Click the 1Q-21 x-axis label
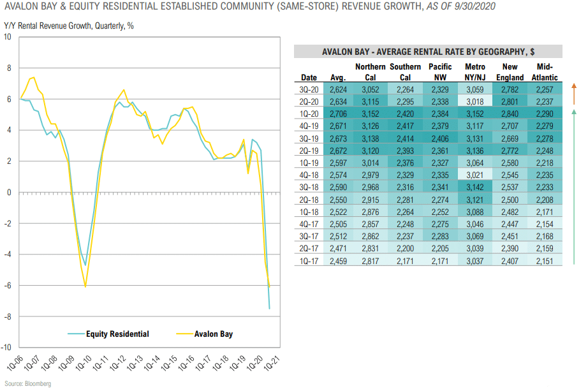The image size is (588, 391). click(x=272, y=363)
